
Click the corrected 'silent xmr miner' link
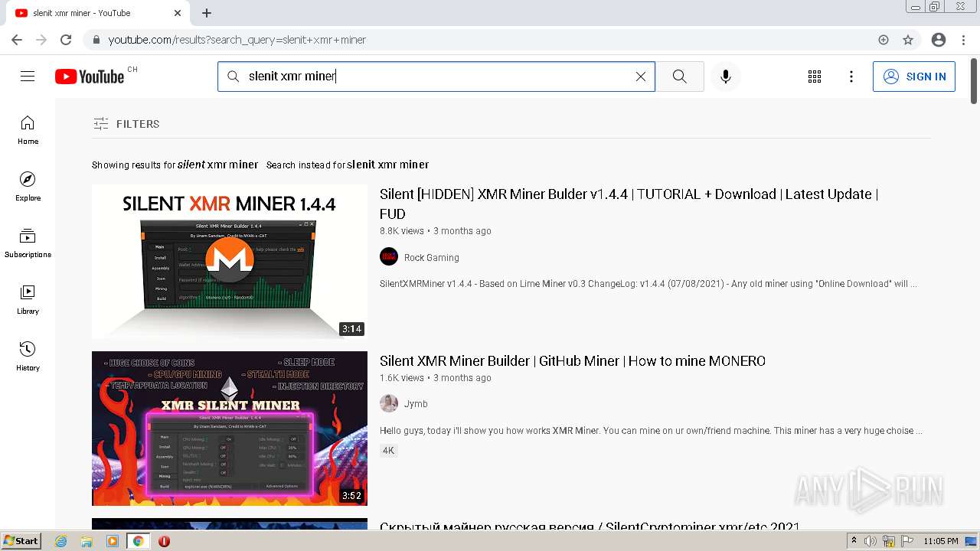pos(218,165)
